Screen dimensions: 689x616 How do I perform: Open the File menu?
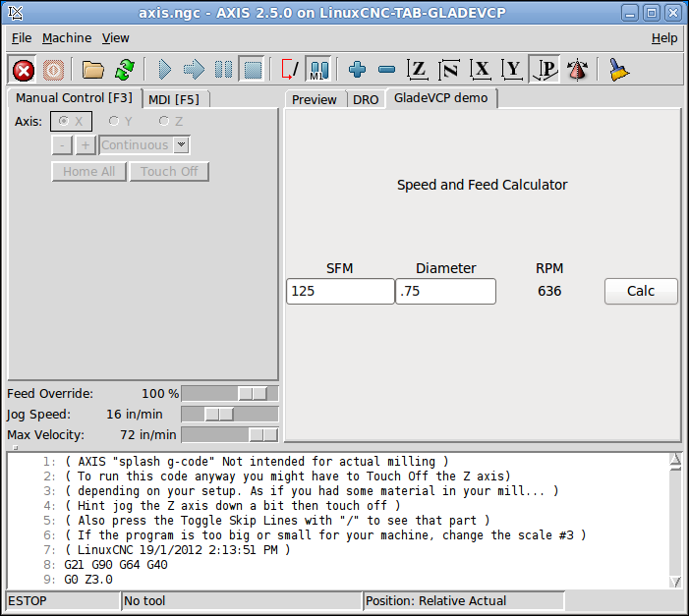pyautogui.click(x=22, y=38)
